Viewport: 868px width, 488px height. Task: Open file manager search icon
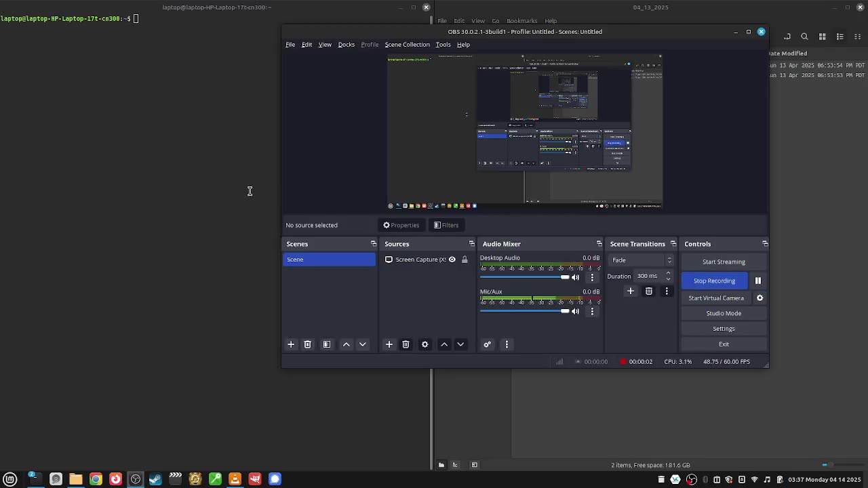[804, 37]
